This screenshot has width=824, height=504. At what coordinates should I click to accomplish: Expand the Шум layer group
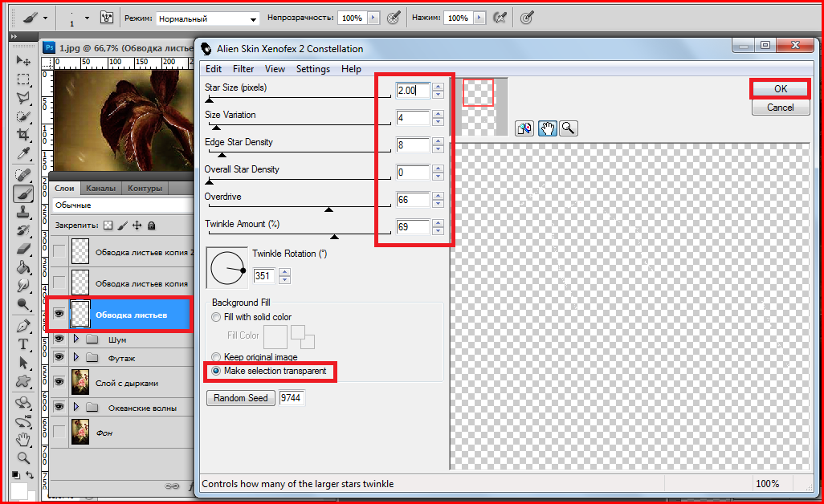[x=76, y=339]
